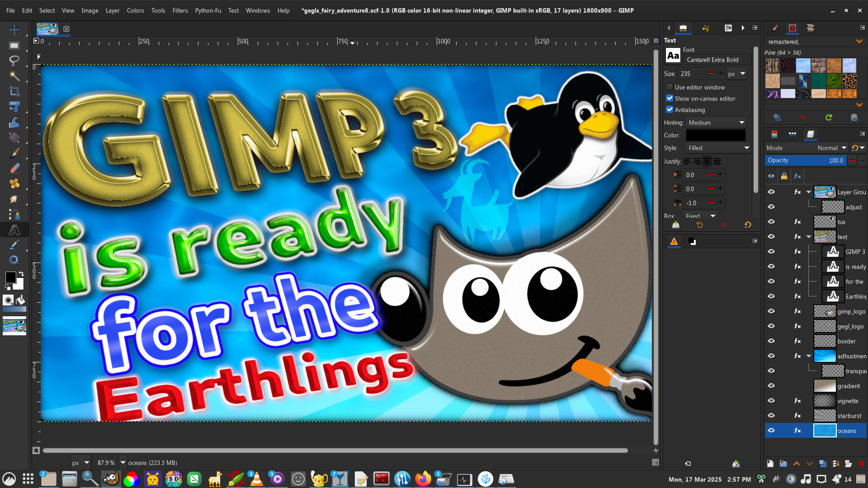Select the Crop tool
868x488 pixels.
tap(14, 91)
